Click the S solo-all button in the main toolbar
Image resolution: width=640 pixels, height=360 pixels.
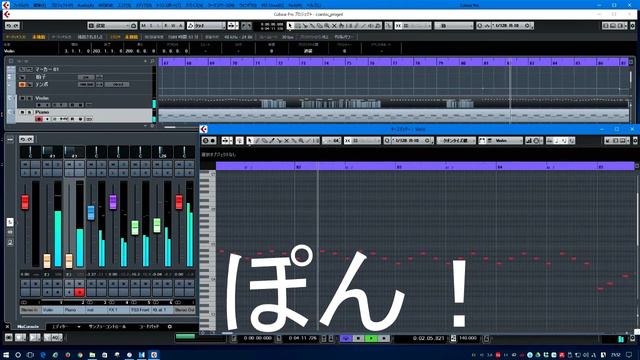point(151,26)
